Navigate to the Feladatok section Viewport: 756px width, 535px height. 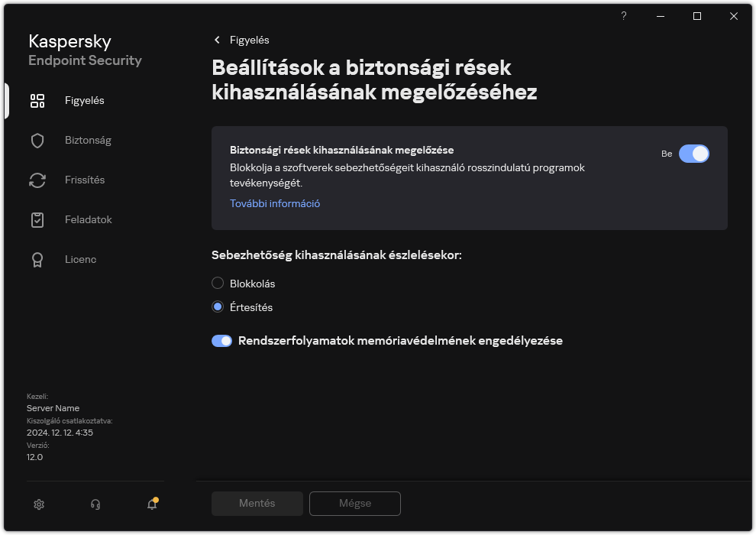[x=89, y=219]
